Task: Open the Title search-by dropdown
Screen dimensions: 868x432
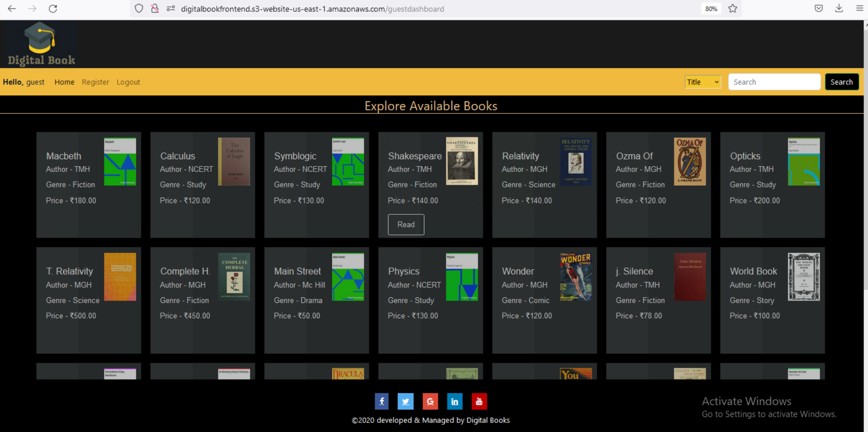Action: (x=703, y=82)
